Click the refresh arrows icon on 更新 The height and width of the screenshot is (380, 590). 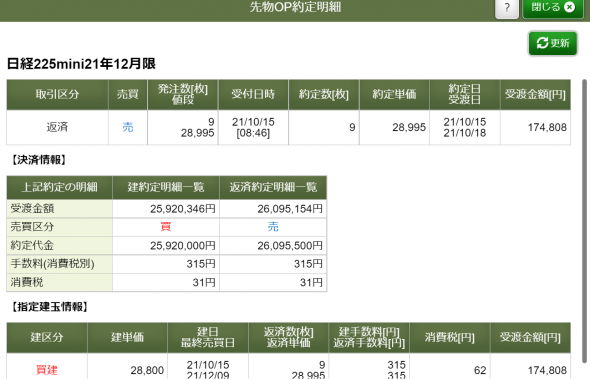(542, 43)
